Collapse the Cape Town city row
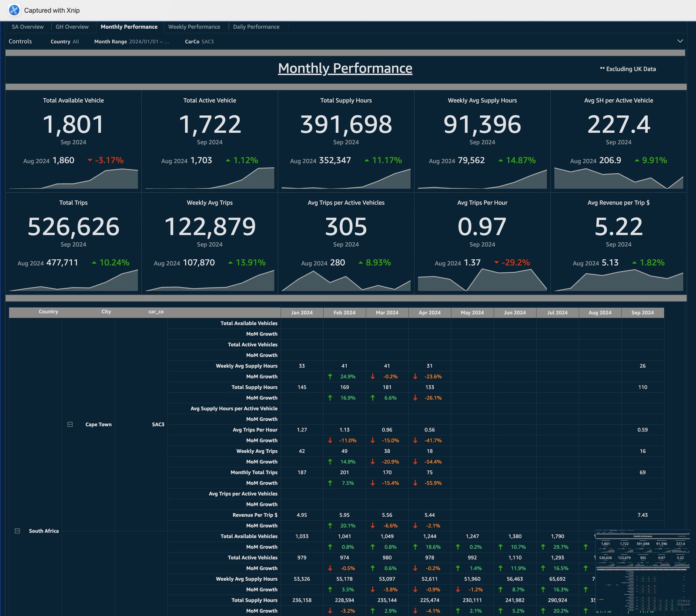This screenshot has height=616, width=696. point(70,425)
